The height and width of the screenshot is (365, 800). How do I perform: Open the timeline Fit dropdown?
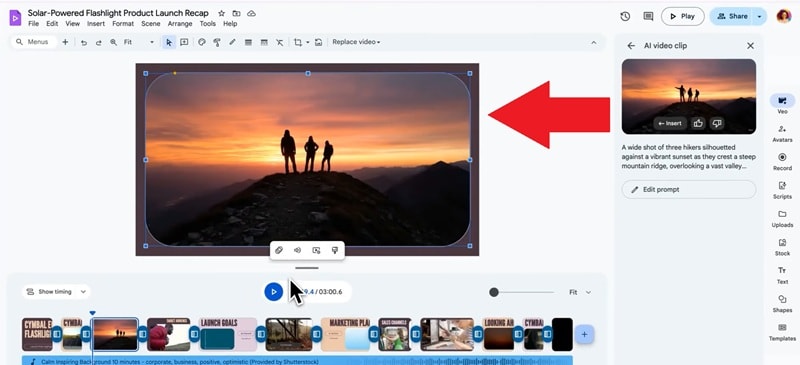tap(580, 293)
